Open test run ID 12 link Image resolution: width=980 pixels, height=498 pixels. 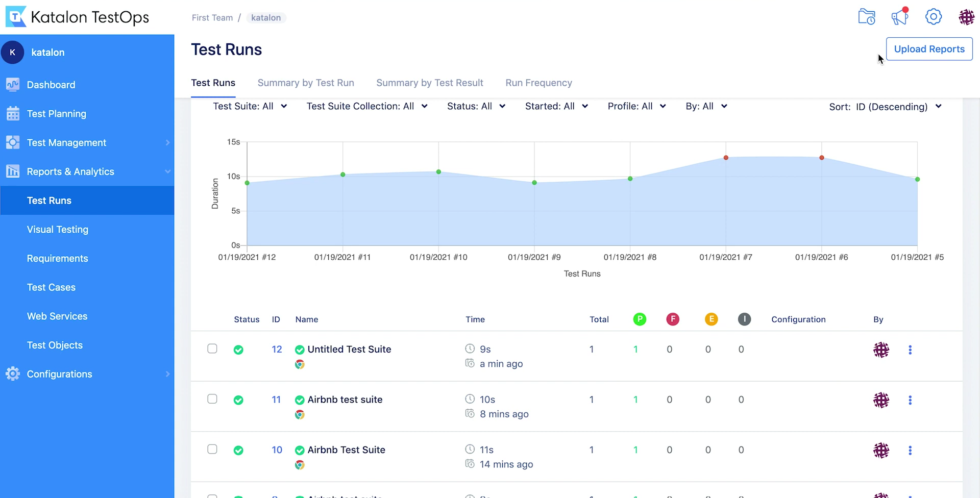click(x=277, y=350)
